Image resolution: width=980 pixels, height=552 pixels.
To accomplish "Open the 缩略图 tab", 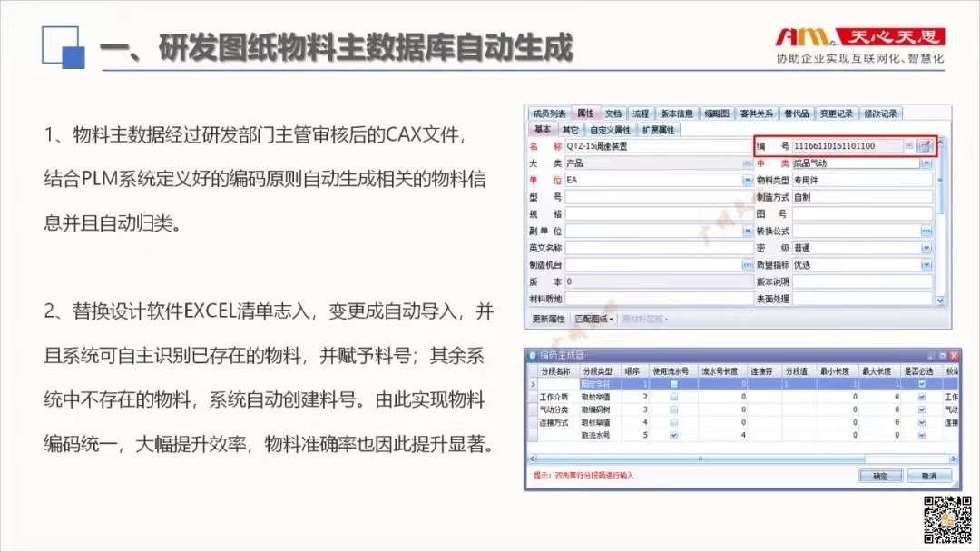I will coord(717,113).
